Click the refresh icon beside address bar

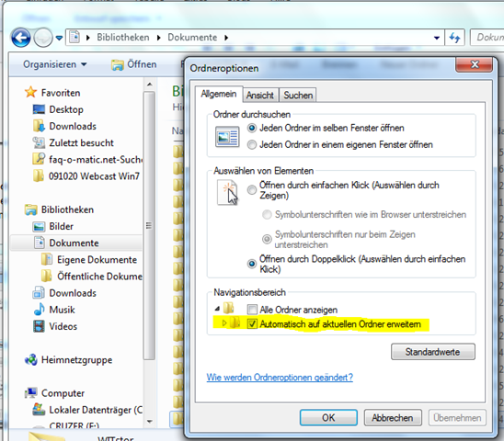pos(454,38)
